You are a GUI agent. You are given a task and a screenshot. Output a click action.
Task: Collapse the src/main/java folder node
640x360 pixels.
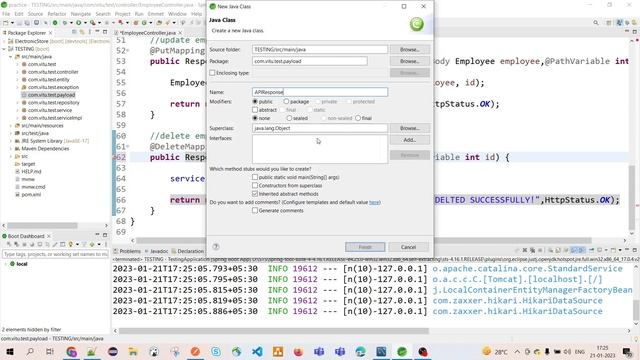[11, 57]
